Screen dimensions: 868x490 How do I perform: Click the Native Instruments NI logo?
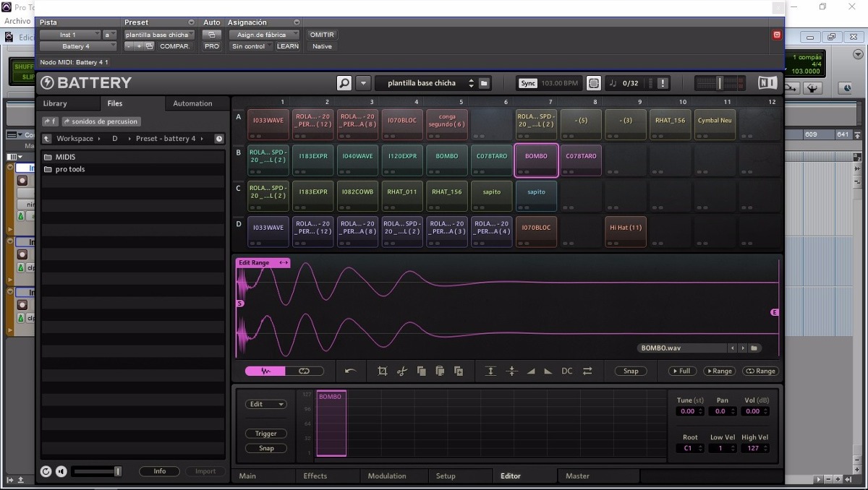click(767, 83)
